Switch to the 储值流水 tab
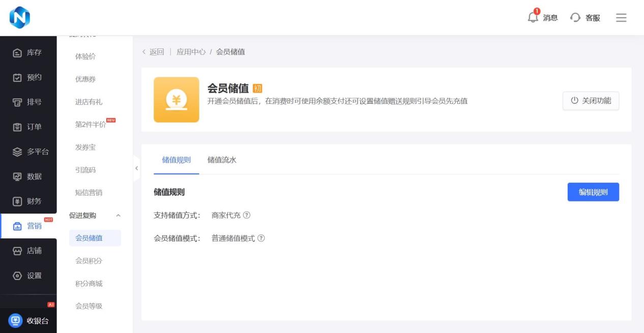The image size is (644, 333). pos(221,159)
